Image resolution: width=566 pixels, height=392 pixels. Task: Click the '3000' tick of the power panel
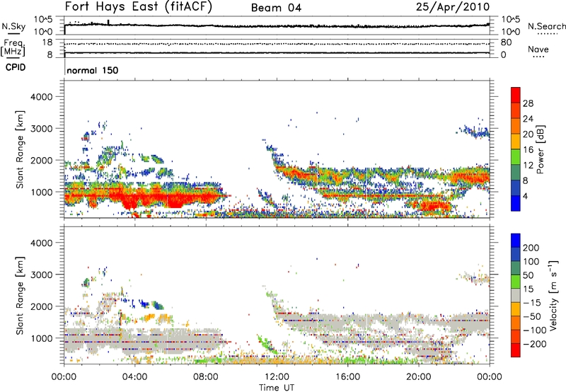(42, 129)
